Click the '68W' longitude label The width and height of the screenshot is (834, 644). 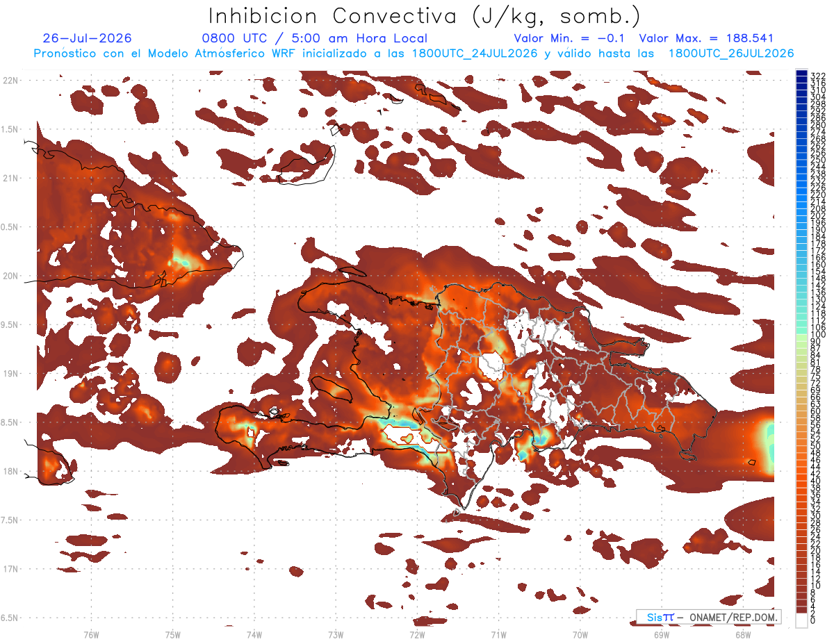click(x=743, y=634)
